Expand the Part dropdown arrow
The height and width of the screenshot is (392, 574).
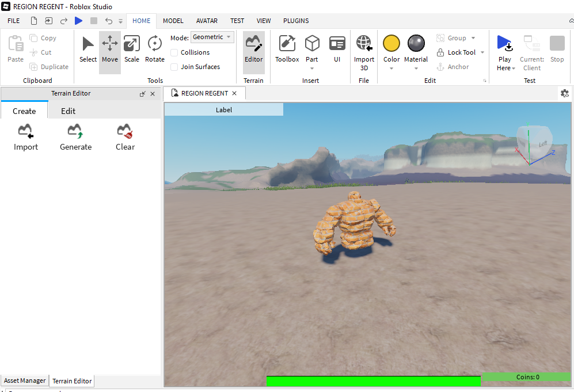click(311, 68)
